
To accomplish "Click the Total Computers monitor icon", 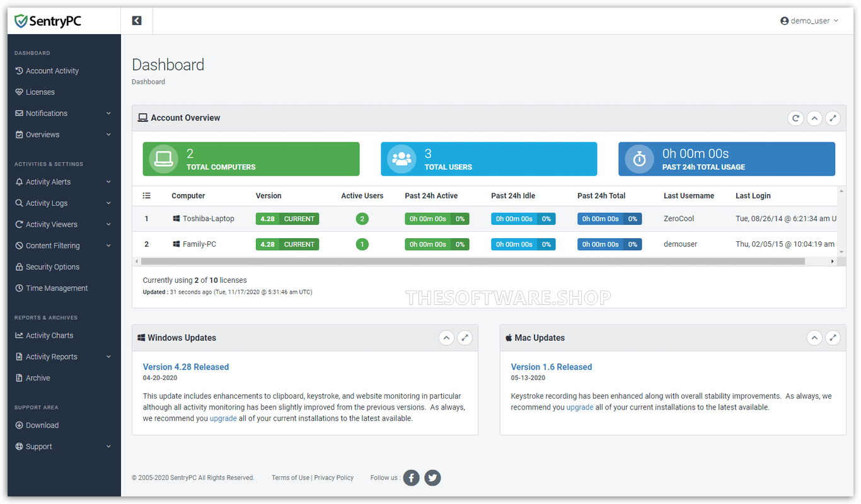I will tap(164, 159).
